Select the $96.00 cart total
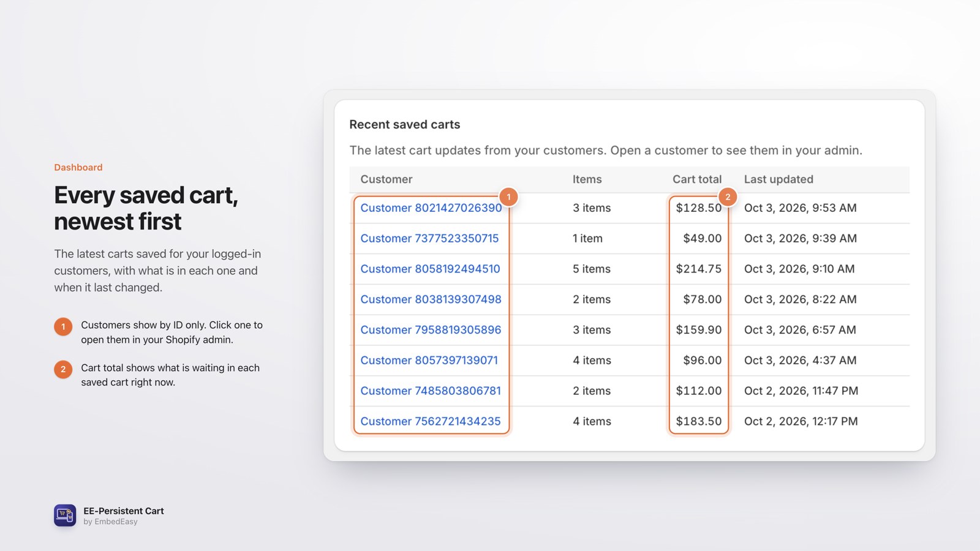 click(x=703, y=361)
